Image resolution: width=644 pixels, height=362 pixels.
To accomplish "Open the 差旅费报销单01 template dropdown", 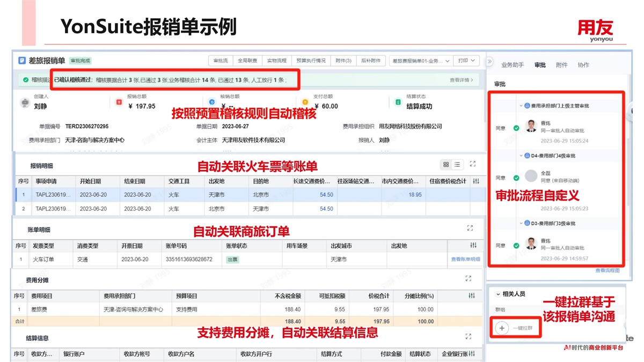I will pos(420,61).
